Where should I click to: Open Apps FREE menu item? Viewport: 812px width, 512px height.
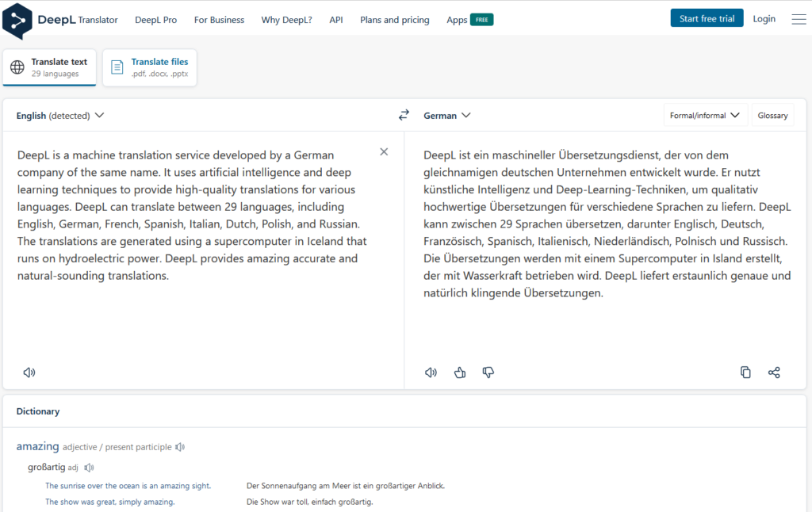tap(469, 20)
